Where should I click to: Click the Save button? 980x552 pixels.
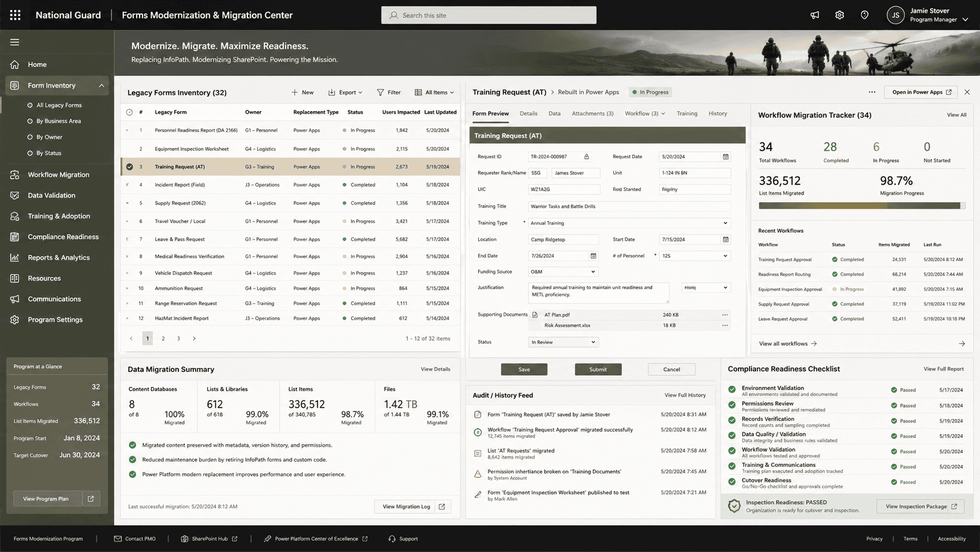tap(524, 370)
